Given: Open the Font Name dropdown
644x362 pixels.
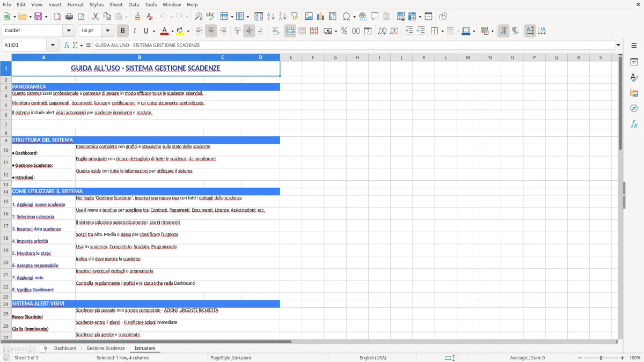Looking at the screenshot, I should click(68, 31).
